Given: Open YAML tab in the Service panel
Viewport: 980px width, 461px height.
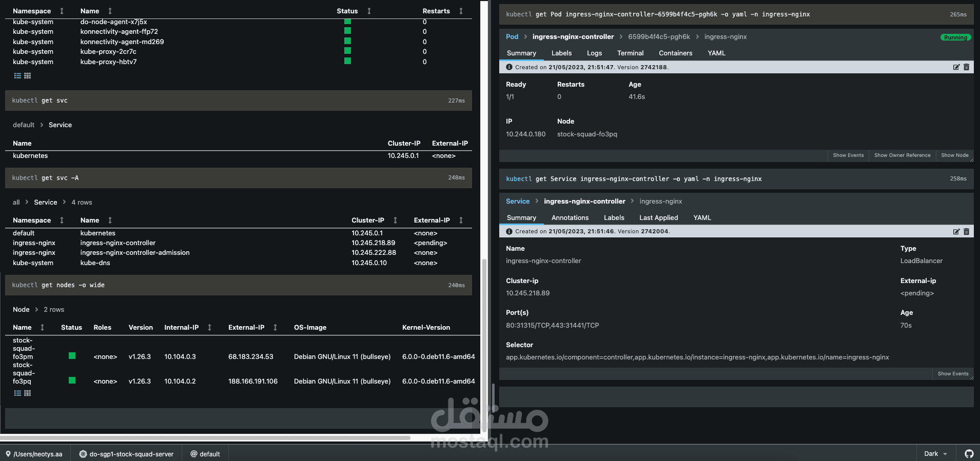Looking at the screenshot, I should pyautogui.click(x=702, y=217).
